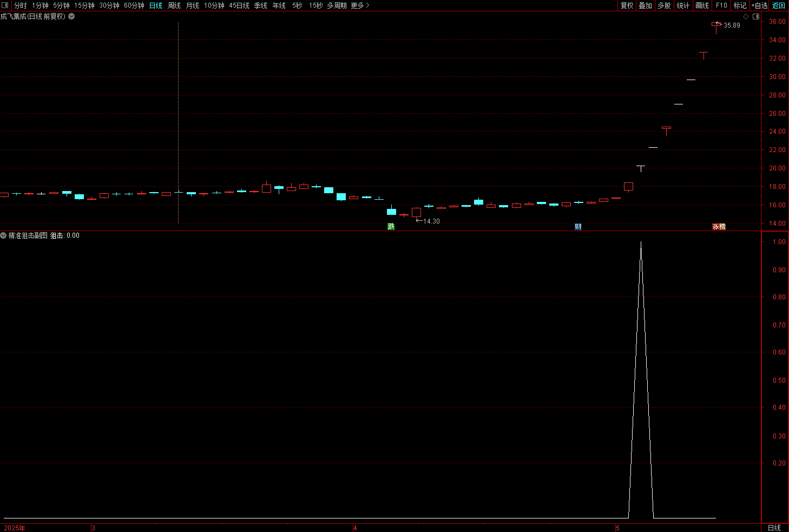The height and width of the screenshot is (532, 789).
Task: Click the diamond marker icon in the chart corner
Action: [x=746, y=17]
